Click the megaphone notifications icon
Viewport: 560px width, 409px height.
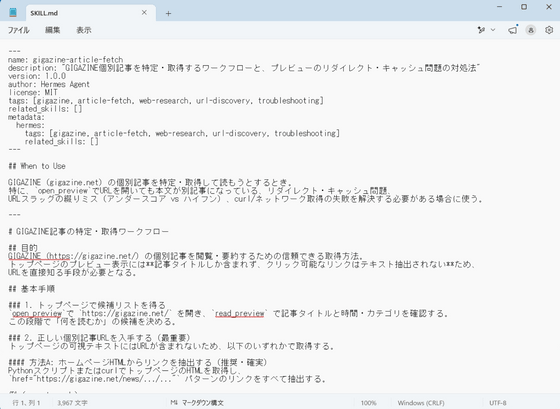coord(513,30)
